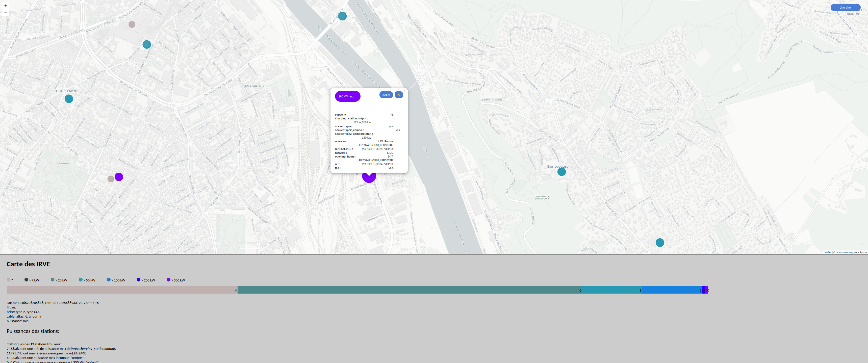Click the teal marker near Pont Mathilde

tap(342, 16)
